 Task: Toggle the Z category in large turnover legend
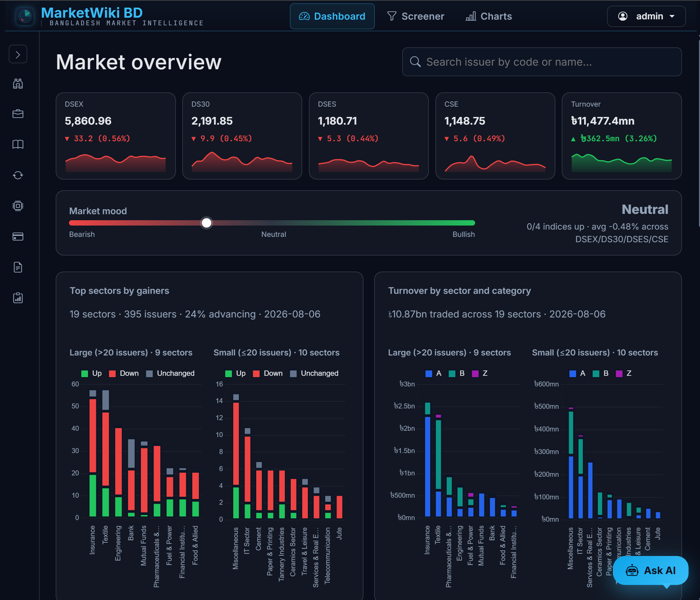pos(480,373)
